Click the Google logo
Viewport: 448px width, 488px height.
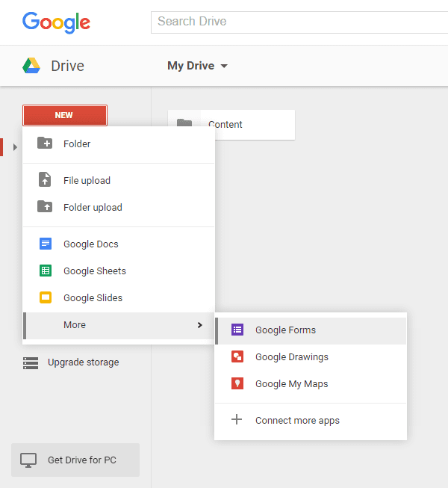pos(56,22)
